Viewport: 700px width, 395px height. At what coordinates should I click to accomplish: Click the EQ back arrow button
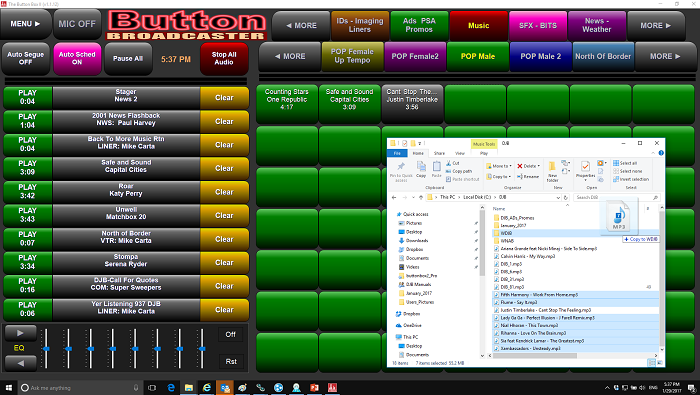(21, 363)
